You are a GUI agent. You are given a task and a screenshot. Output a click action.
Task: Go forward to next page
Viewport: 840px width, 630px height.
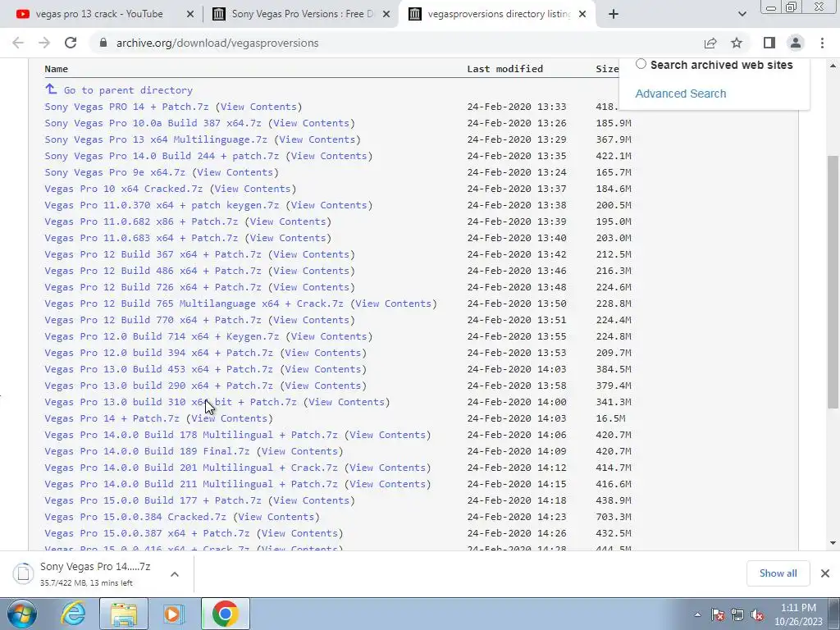point(44,43)
